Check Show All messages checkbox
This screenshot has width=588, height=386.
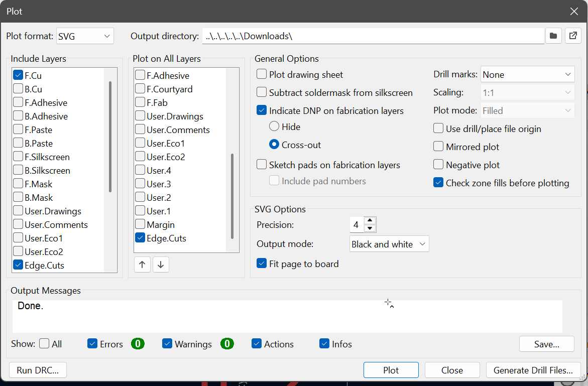click(44, 344)
